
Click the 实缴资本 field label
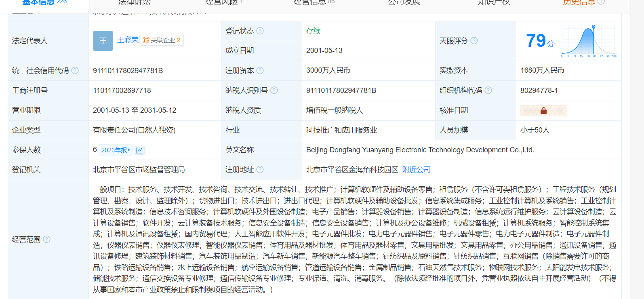(454, 70)
